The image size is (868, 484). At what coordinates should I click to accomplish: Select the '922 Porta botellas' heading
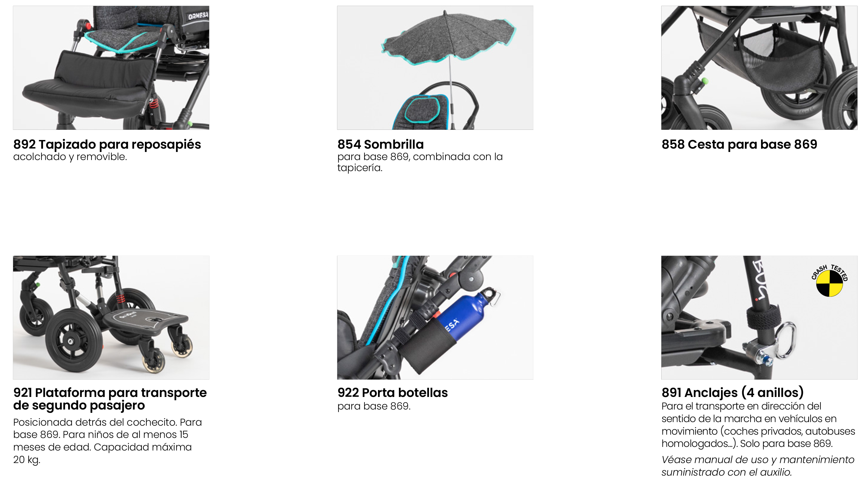click(x=393, y=392)
